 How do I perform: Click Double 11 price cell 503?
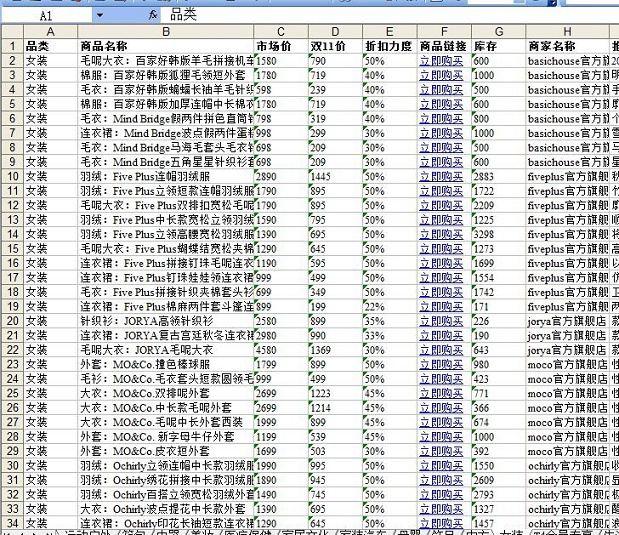point(335,451)
